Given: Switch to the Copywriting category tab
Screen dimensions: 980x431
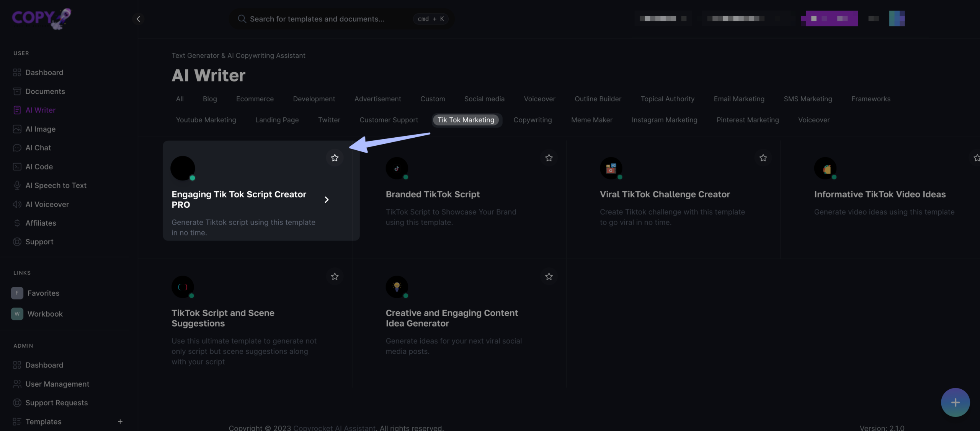Looking at the screenshot, I should click(532, 120).
